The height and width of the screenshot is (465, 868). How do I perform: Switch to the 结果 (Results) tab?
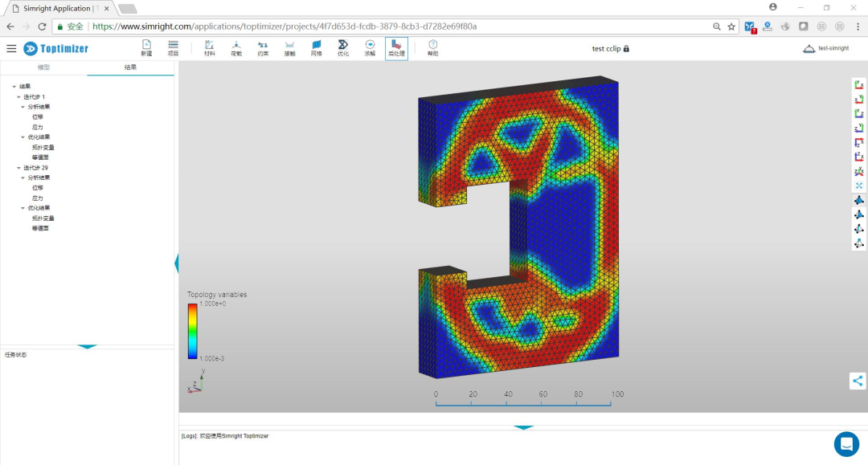(131, 67)
